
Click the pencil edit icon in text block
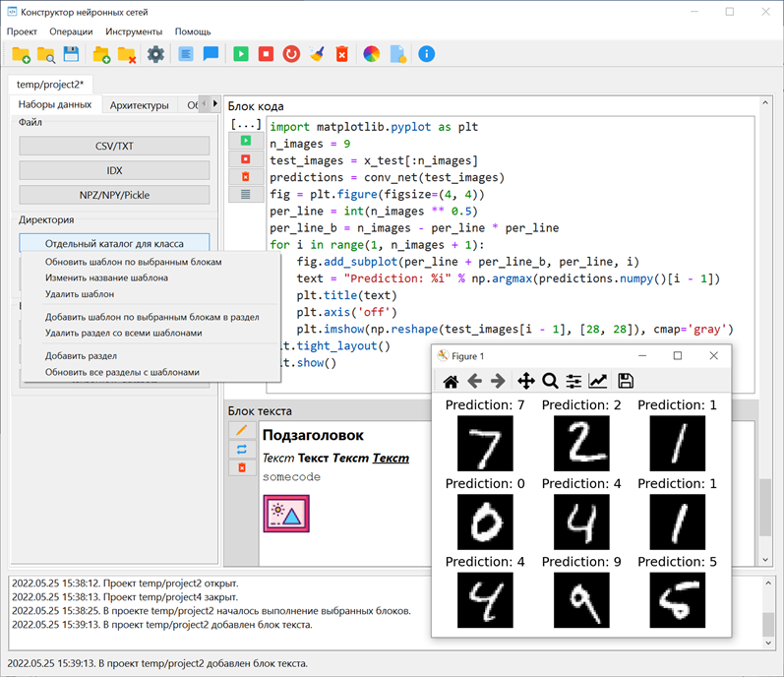click(x=242, y=430)
